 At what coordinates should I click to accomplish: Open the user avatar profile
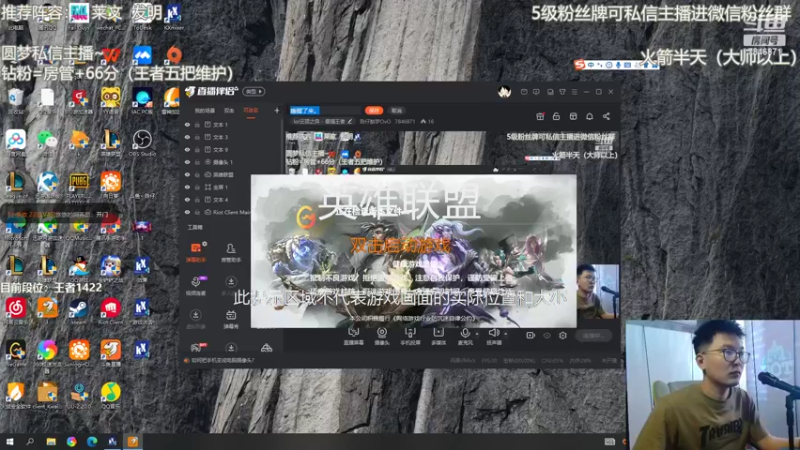(x=504, y=92)
